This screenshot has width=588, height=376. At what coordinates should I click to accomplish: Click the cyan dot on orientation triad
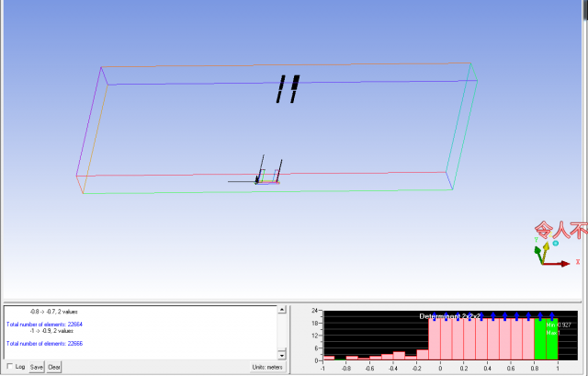tap(555, 245)
